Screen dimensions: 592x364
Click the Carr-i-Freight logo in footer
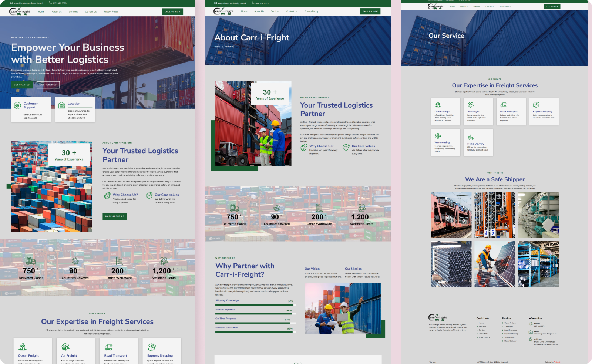(x=438, y=317)
